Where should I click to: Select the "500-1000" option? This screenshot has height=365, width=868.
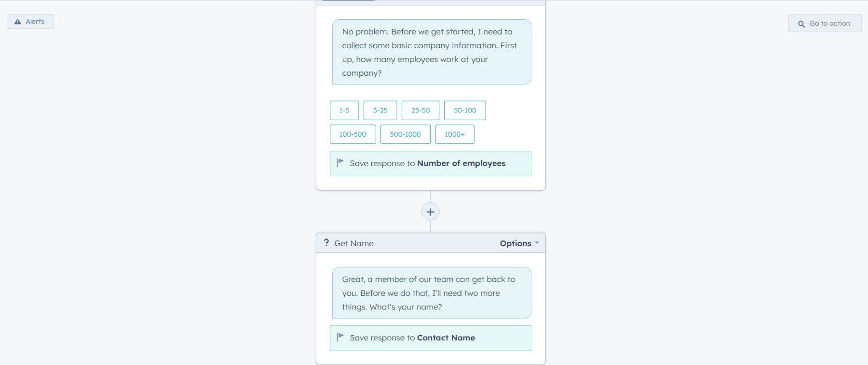(x=406, y=134)
